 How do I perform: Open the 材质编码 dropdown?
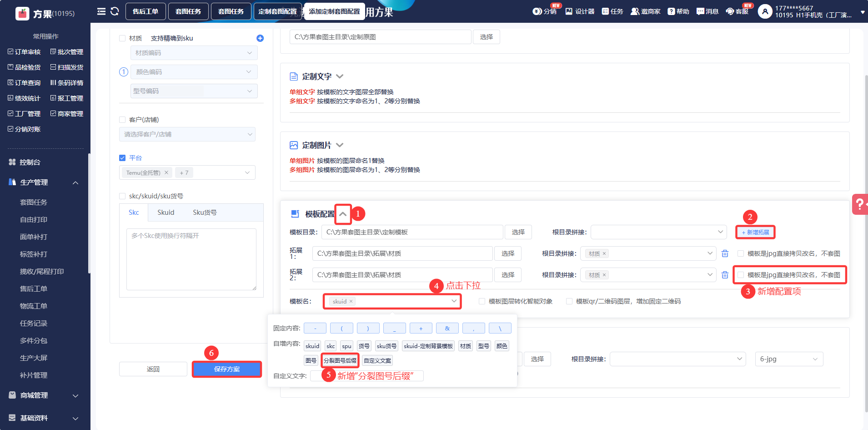coord(194,53)
